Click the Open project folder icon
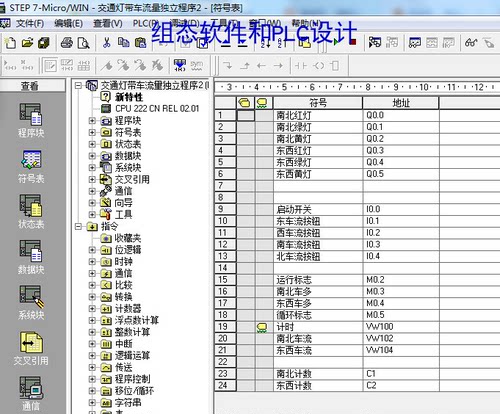This screenshot has width=500, height=414. coord(27,43)
